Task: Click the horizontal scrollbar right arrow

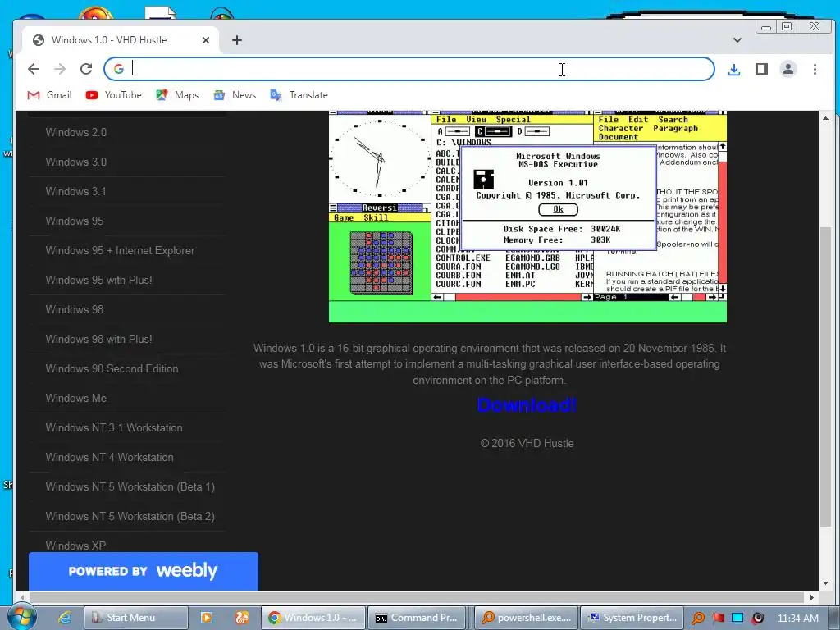Action: coord(812,597)
